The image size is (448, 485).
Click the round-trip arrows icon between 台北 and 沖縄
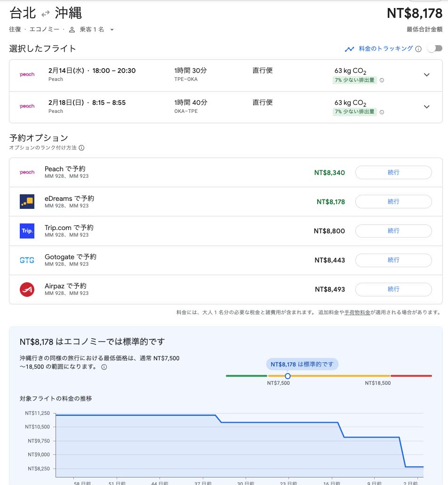[45, 14]
